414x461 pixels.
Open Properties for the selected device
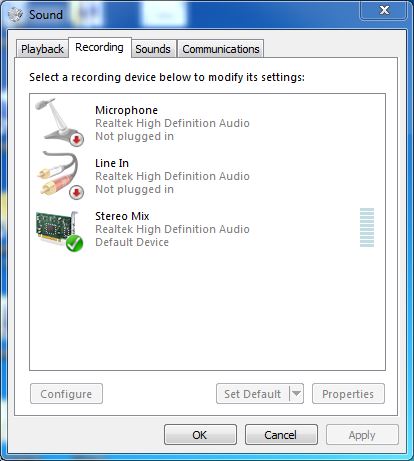[x=348, y=394]
